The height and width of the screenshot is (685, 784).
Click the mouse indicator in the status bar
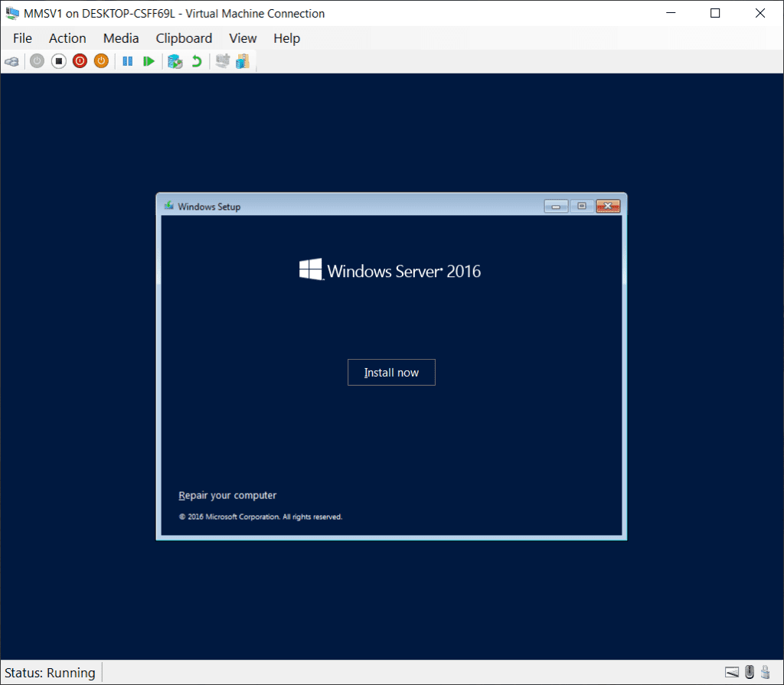tap(749, 671)
